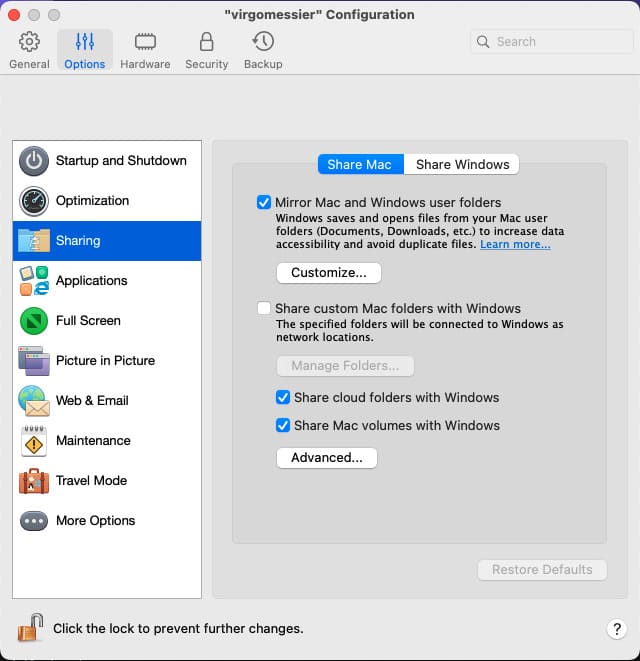The image size is (640, 661).
Task: Open Security padlock toolbar icon
Action: tap(207, 43)
